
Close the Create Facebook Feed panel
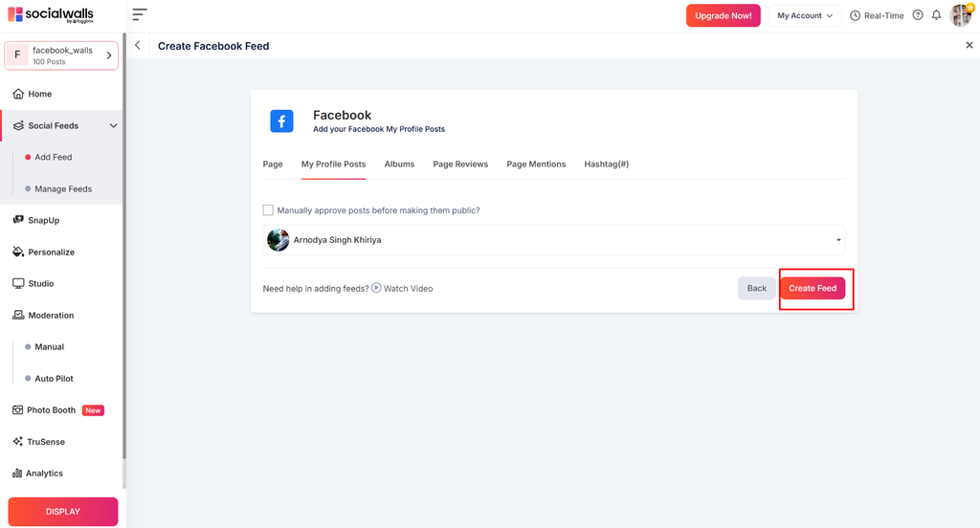click(969, 45)
